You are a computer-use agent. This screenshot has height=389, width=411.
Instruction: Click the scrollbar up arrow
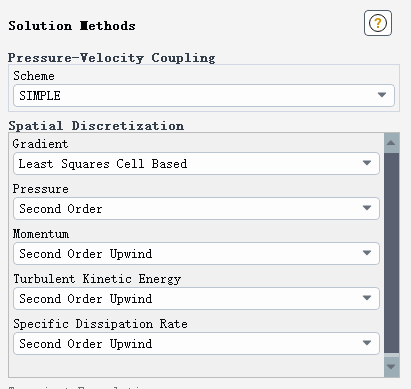click(x=391, y=143)
